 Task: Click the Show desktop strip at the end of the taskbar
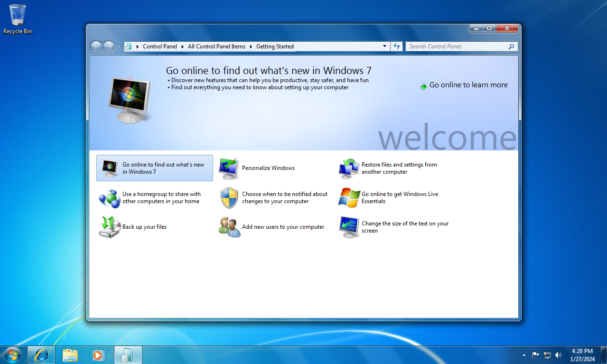point(604,355)
